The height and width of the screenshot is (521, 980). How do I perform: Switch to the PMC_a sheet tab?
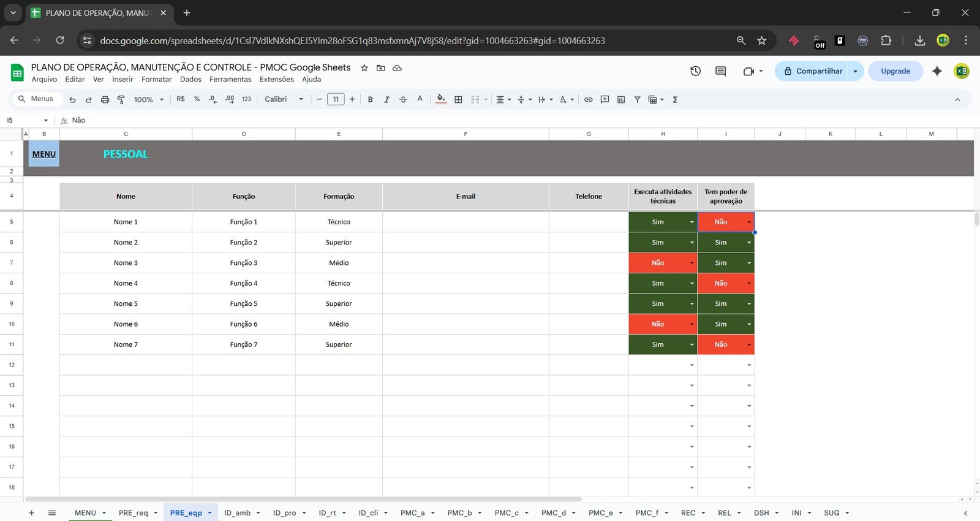(412, 512)
